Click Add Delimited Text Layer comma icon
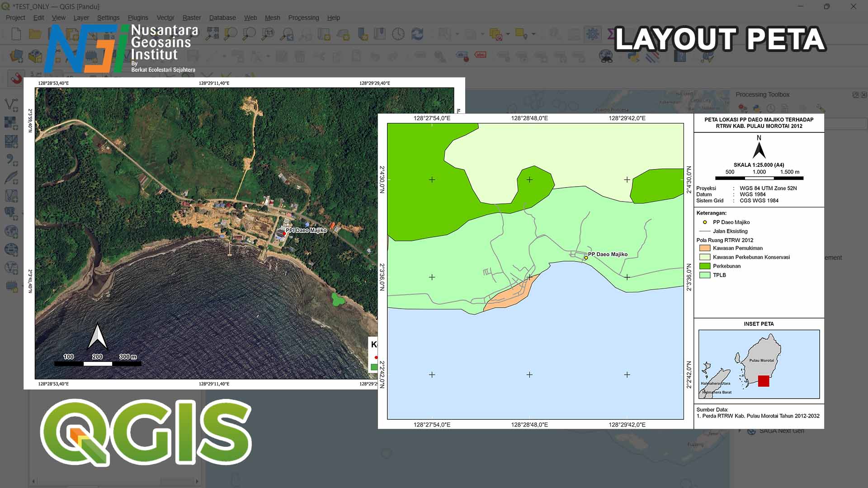 [x=11, y=160]
